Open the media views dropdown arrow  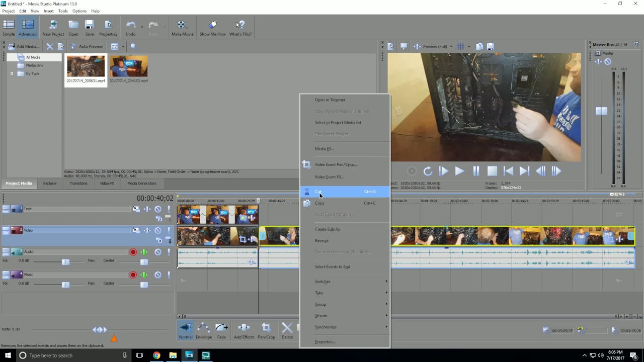tap(123, 46)
